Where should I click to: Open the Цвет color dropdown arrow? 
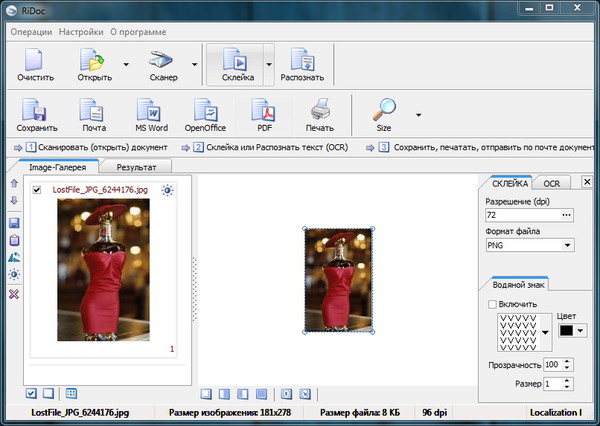point(580,330)
